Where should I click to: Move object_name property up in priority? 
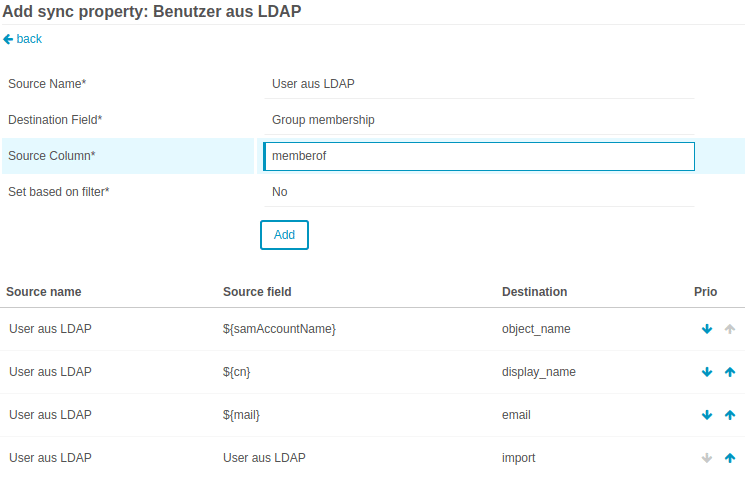click(729, 329)
